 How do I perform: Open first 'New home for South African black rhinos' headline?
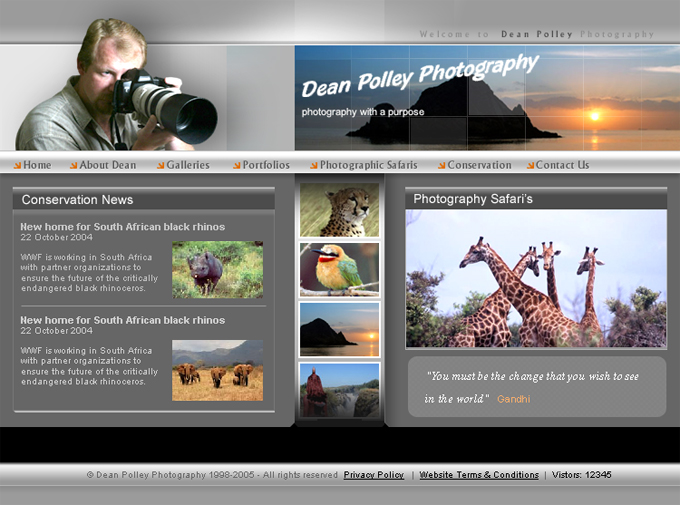(x=123, y=227)
